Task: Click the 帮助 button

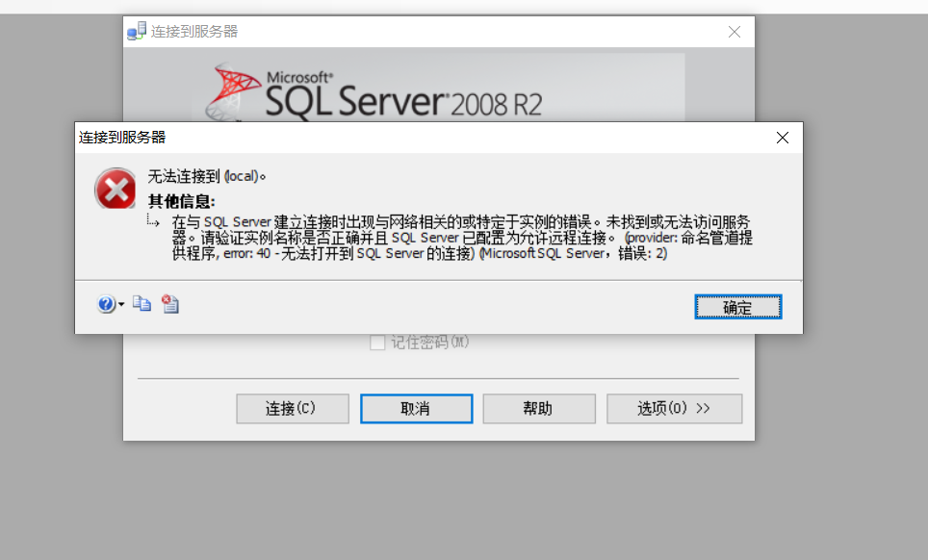Action: coord(539,409)
